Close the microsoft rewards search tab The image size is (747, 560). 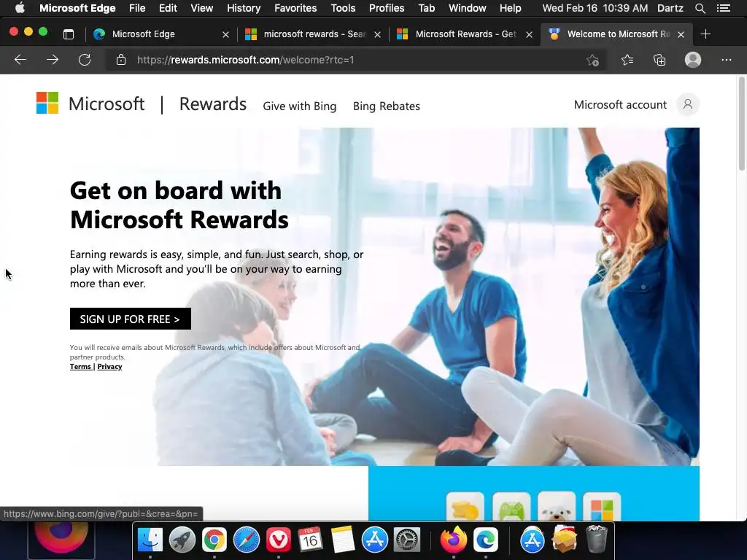[377, 34]
